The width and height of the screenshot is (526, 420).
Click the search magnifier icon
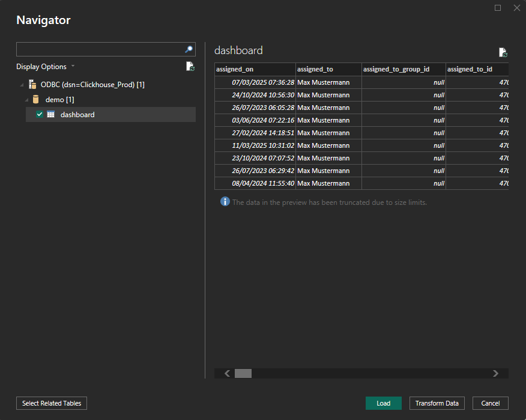coord(189,49)
